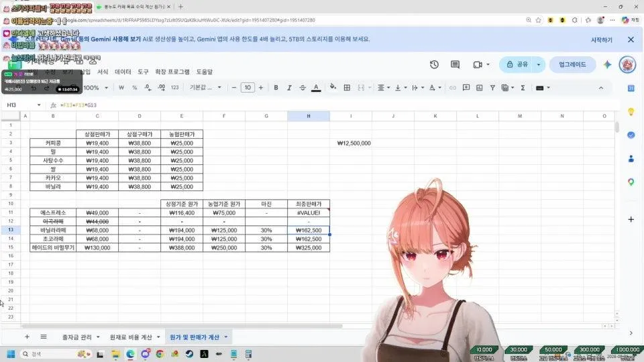This screenshot has height=362, width=644.
Task: Open version history clock icon
Action: click(434, 64)
